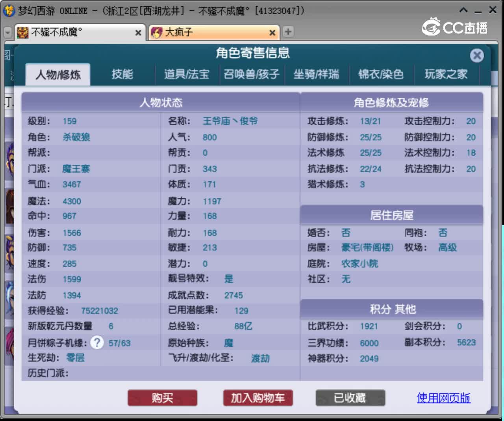This screenshot has height=421, width=504.
Task: Open the 召唤兽/孩子 tab
Action: [252, 75]
